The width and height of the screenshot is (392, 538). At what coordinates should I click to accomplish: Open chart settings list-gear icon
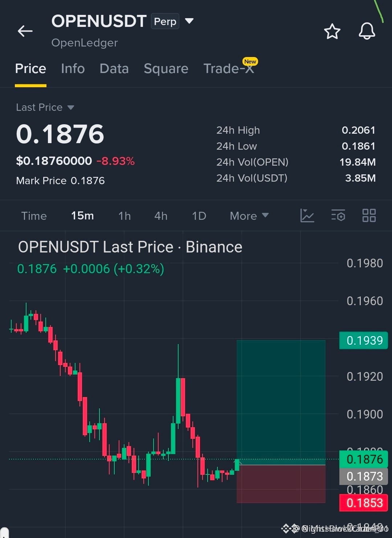coord(338,215)
